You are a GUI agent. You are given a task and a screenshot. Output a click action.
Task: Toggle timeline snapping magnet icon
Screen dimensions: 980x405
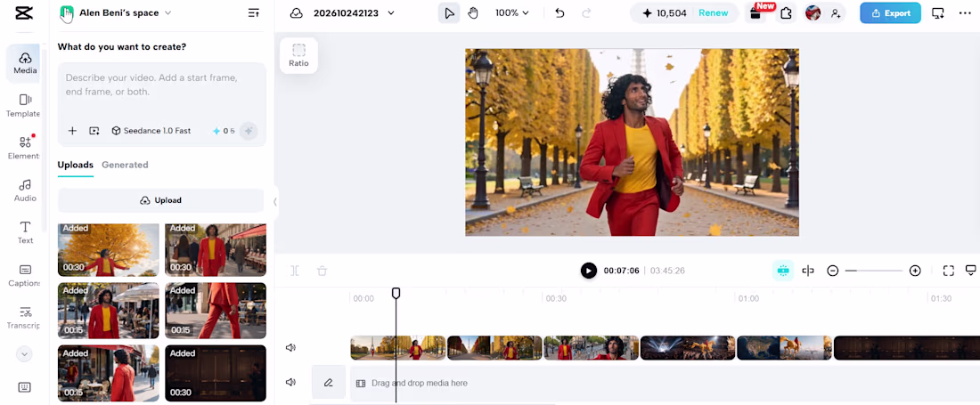[783, 271]
